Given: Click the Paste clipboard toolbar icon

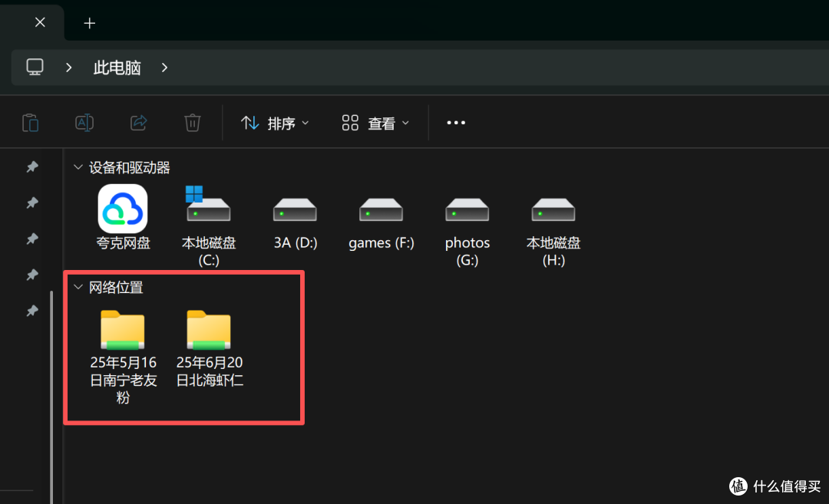Looking at the screenshot, I should (x=31, y=123).
